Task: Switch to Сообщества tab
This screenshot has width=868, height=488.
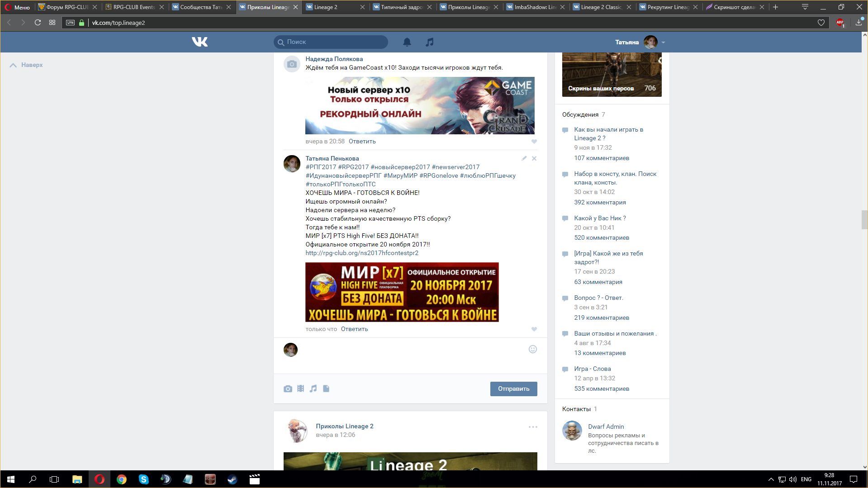Action: tap(201, 7)
